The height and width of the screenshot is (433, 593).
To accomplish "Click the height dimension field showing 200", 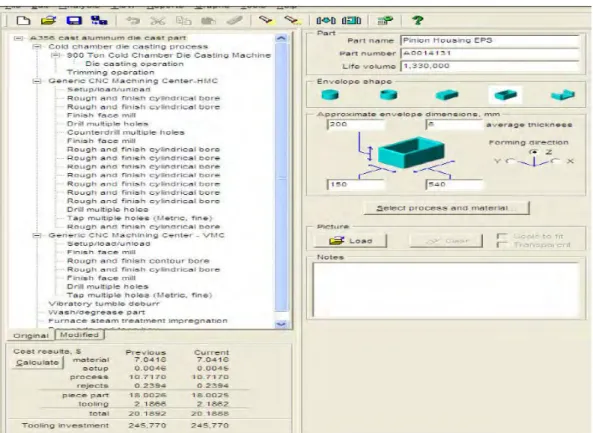I will [356, 124].
